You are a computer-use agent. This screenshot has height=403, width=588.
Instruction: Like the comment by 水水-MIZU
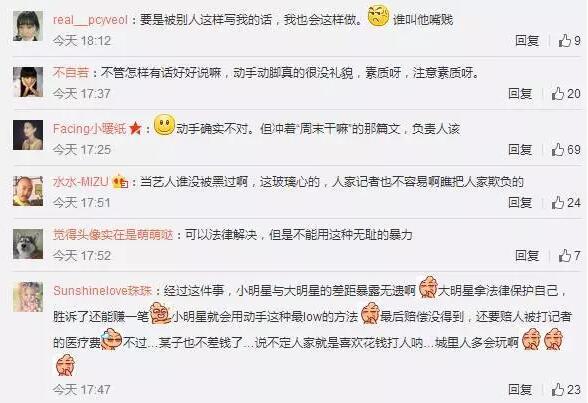coord(566,203)
